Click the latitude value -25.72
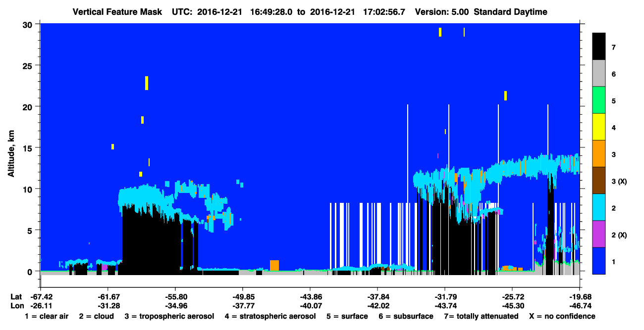 pos(512,297)
